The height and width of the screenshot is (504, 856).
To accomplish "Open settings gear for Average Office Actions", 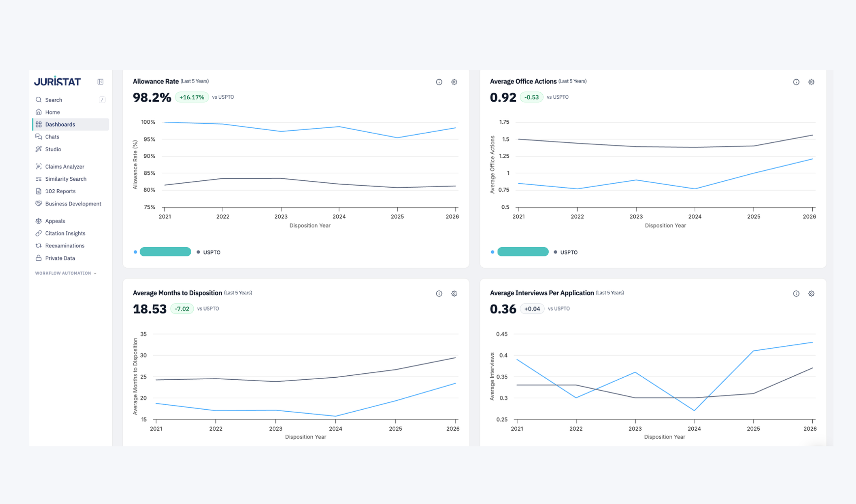I will pos(811,82).
